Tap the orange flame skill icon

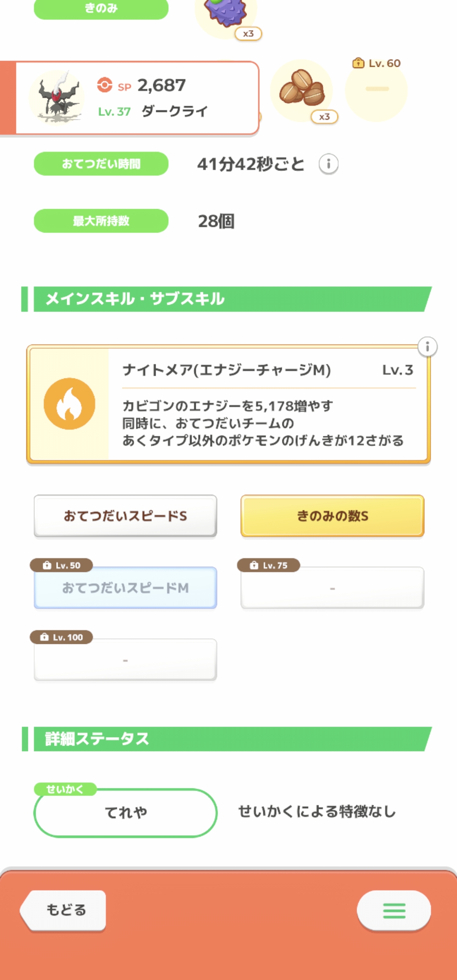tap(69, 404)
